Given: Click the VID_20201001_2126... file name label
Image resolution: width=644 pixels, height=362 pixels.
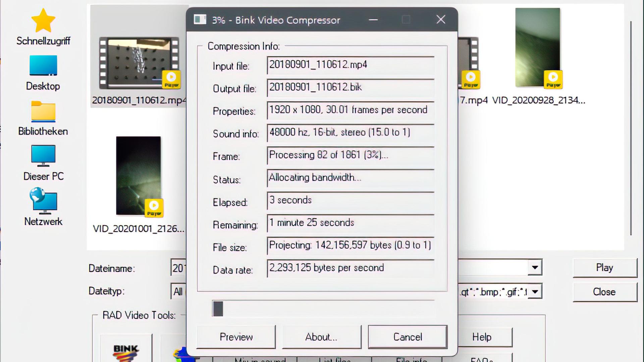Looking at the screenshot, I should pyautogui.click(x=139, y=229).
